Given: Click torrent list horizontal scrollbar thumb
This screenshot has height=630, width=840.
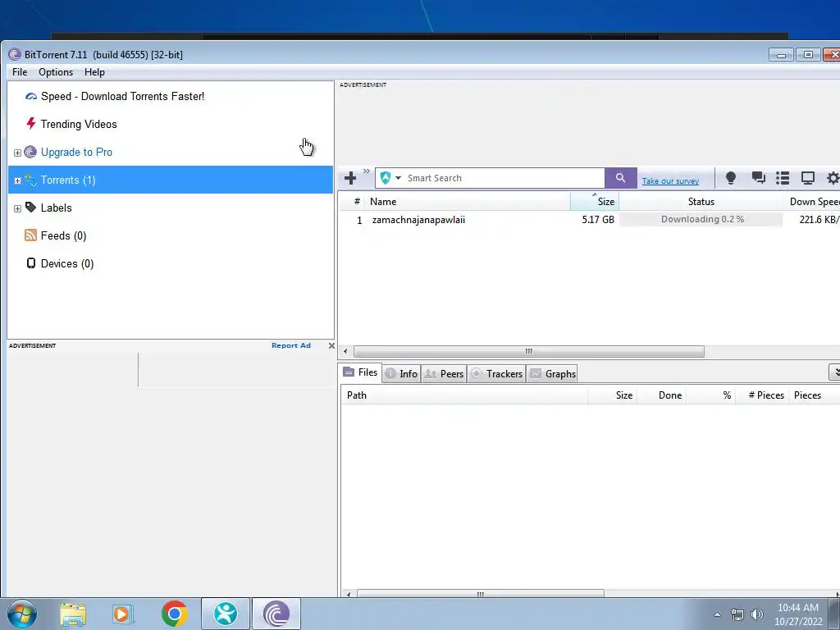Looking at the screenshot, I should (529, 351).
